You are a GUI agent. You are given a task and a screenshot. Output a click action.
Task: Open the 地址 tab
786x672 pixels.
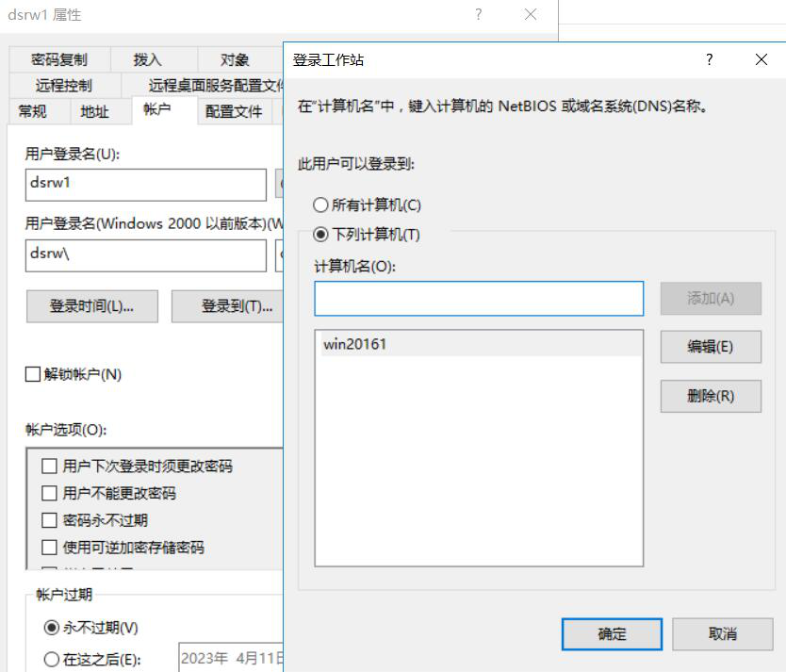click(x=100, y=111)
